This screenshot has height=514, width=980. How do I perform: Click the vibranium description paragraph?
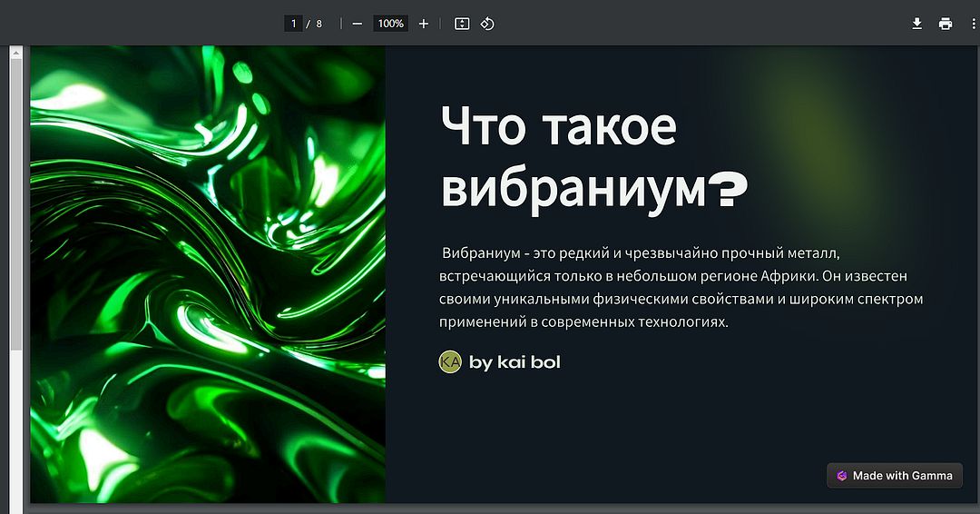pyautogui.click(x=681, y=286)
